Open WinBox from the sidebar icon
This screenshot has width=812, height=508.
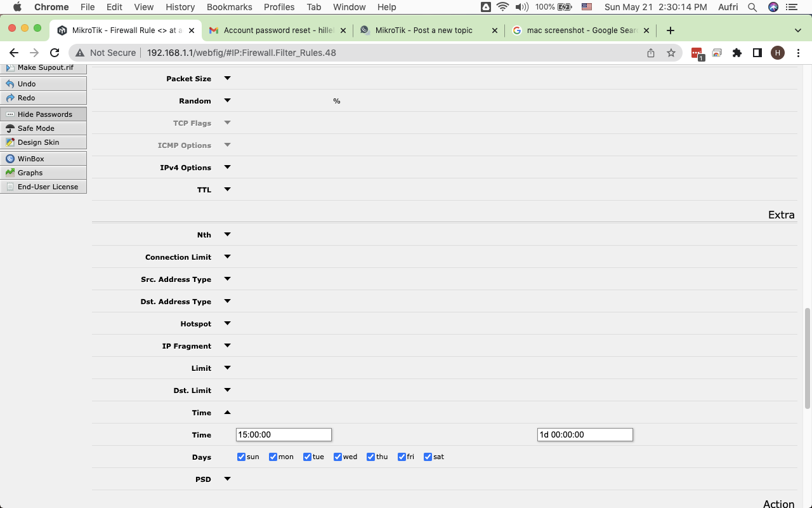(x=10, y=159)
